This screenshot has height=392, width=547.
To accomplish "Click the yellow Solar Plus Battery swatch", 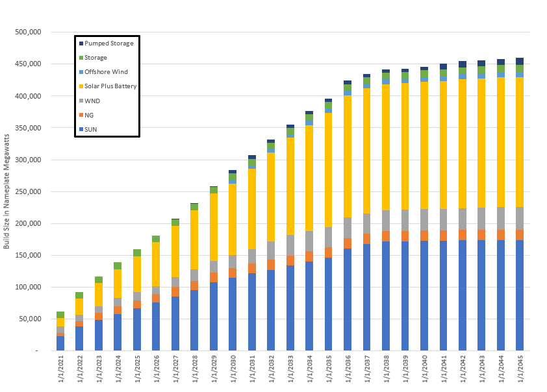I will click(x=81, y=86).
